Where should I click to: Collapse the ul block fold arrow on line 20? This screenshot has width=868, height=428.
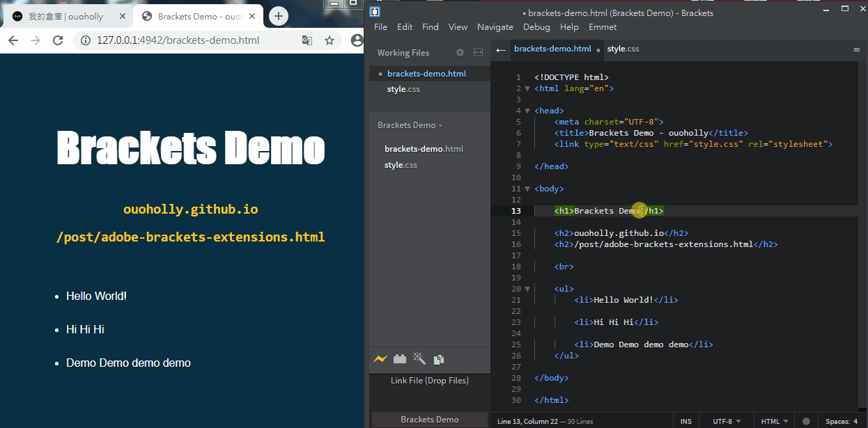[x=527, y=289]
